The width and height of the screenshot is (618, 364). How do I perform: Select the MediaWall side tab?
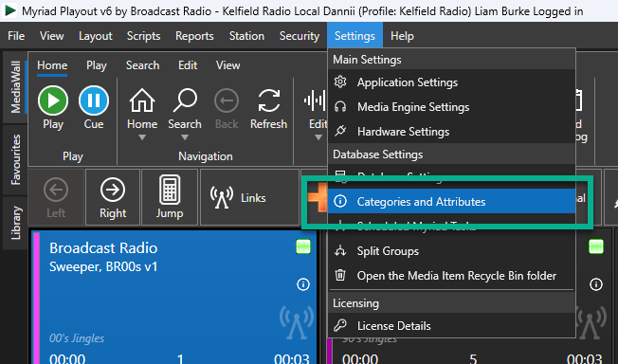[x=15, y=87]
